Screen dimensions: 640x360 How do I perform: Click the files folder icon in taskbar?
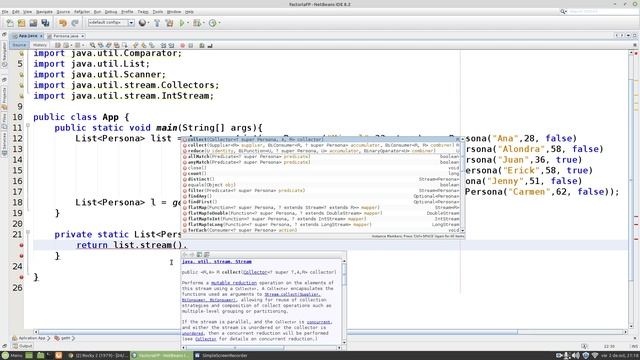40,356
